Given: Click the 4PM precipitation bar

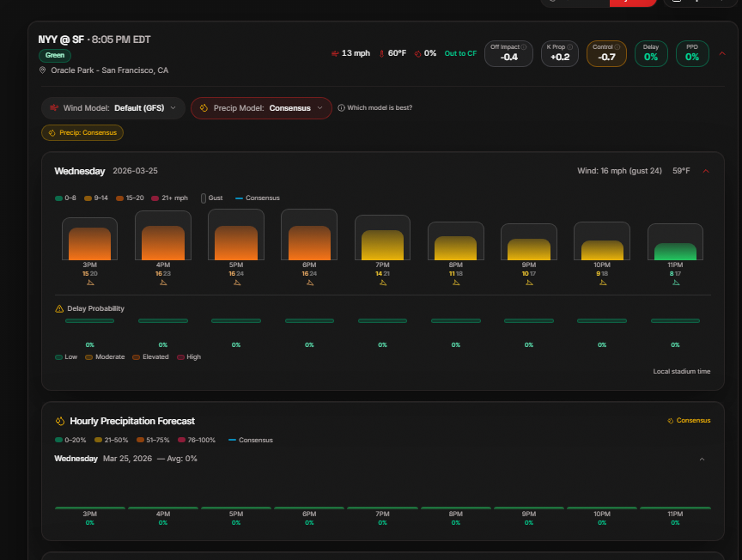Looking at the screenshot, I should coord(163,508).
